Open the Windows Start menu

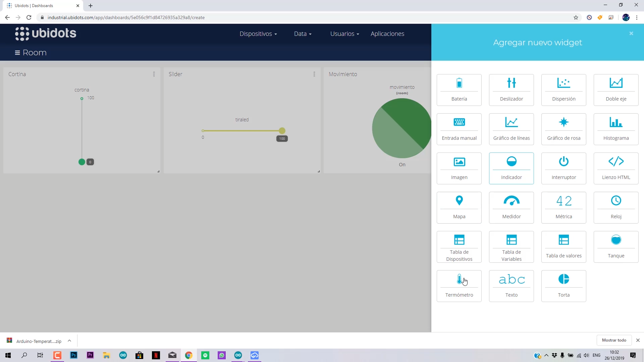(8, 355)
